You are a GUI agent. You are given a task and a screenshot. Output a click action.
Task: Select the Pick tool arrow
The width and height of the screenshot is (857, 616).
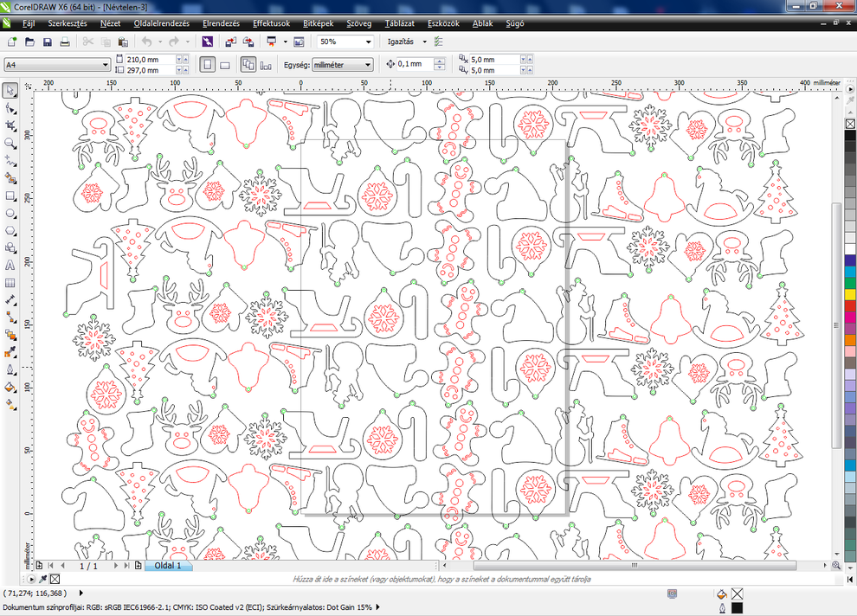[10, 91]
